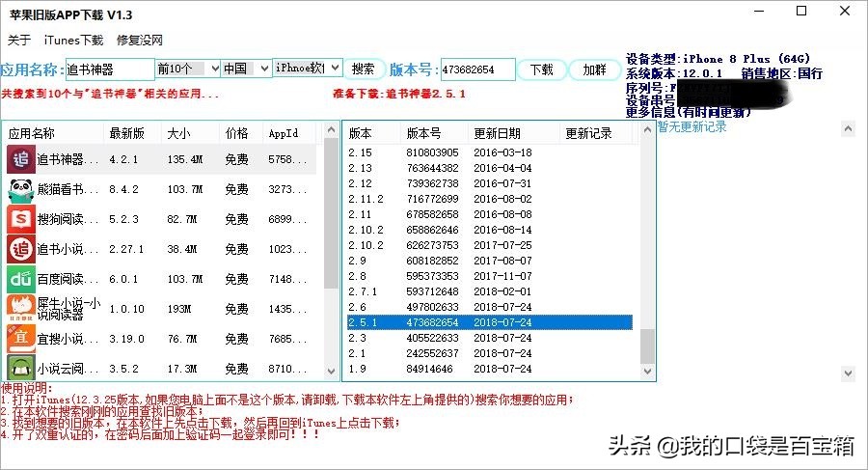
Task: Sort by 应用名称 column header
Action: [54, 133]
